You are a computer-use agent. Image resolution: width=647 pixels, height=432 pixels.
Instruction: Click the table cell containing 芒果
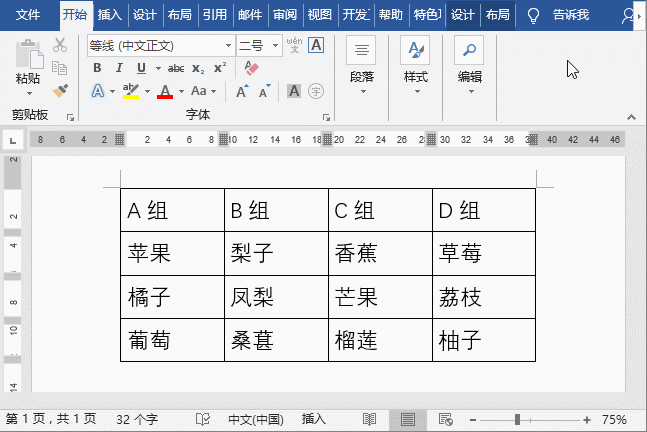380,297
